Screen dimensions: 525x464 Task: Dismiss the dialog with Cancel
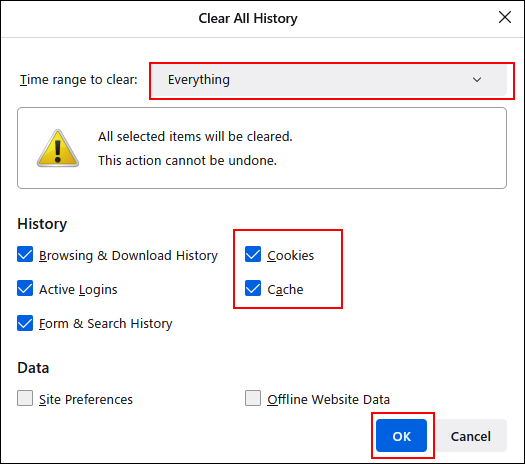(471, 436)
